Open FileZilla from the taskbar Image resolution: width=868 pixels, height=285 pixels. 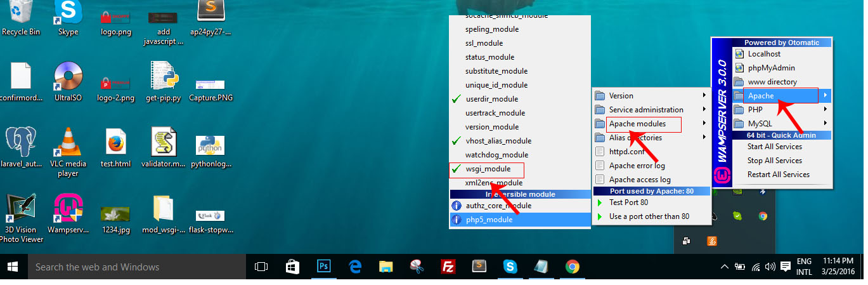point(448,267)
